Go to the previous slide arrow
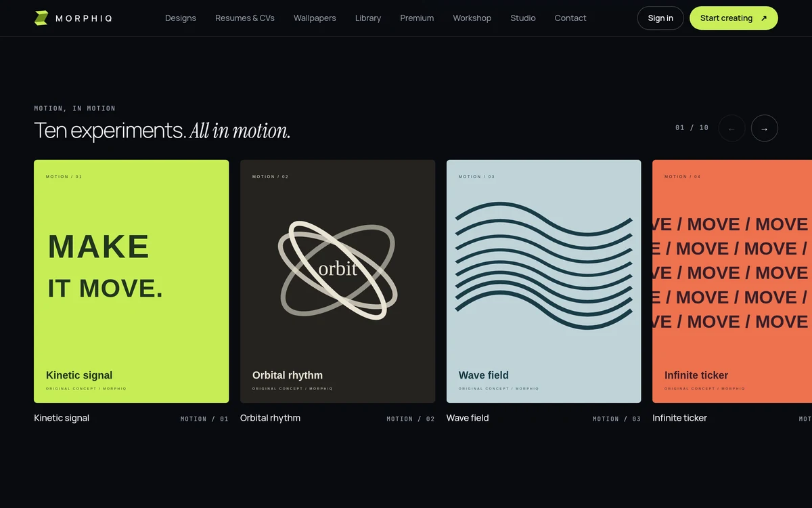Viewport: 812px width, 508px height. (731, 129)
